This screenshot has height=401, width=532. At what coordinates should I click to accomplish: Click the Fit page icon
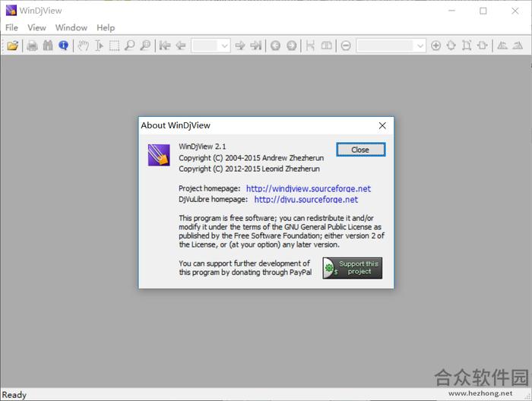[451, 46]
